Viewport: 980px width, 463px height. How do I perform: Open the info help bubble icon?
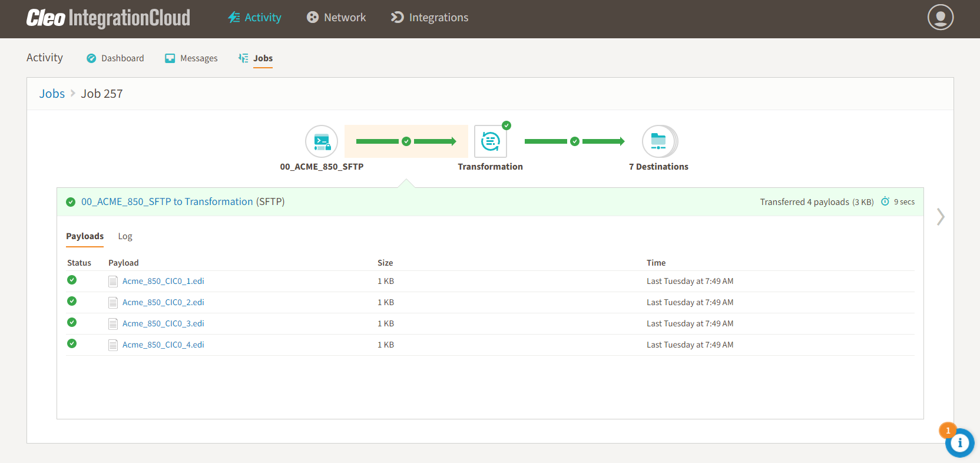click(959, 443)
